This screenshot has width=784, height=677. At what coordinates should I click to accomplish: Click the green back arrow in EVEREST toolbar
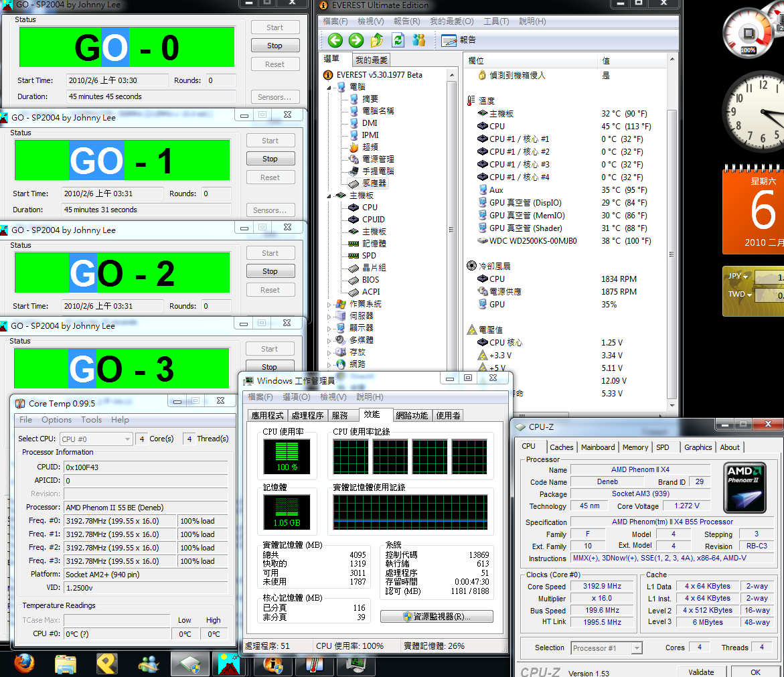click(x=335, y=40)
